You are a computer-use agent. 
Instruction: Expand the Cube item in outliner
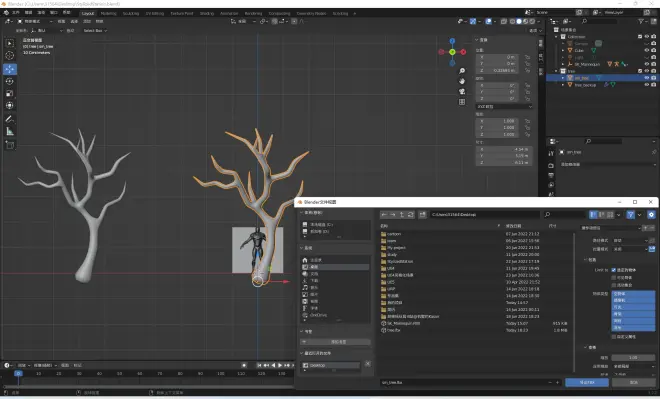click(563, 50)
